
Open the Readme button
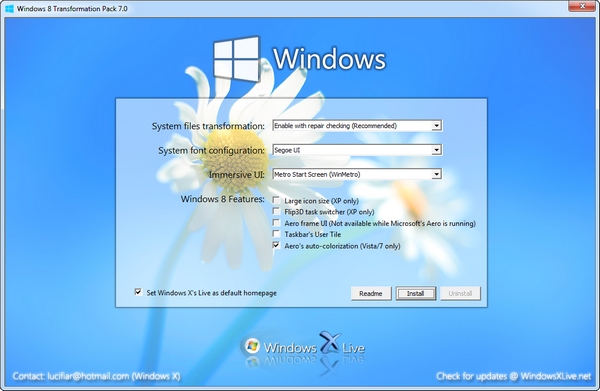371,293
